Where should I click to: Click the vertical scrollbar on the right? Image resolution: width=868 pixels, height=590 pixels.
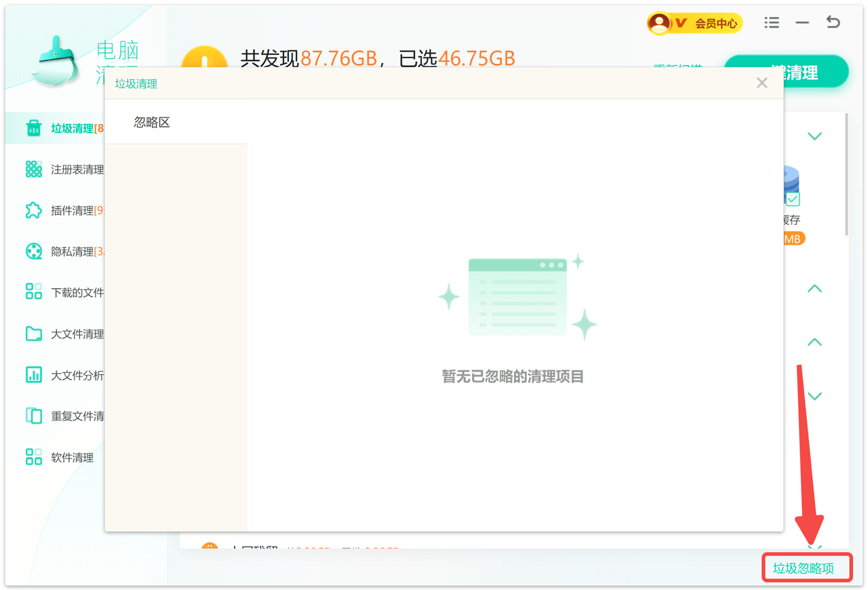[x=846, y=176]
